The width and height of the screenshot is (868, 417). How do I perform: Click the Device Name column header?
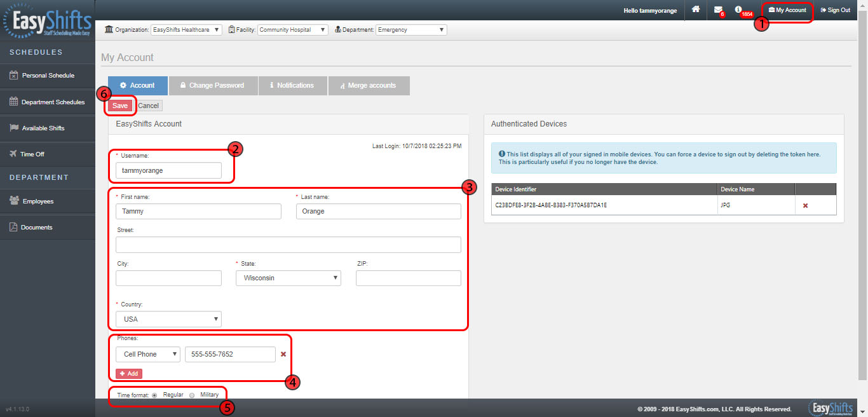click(756, 189)
